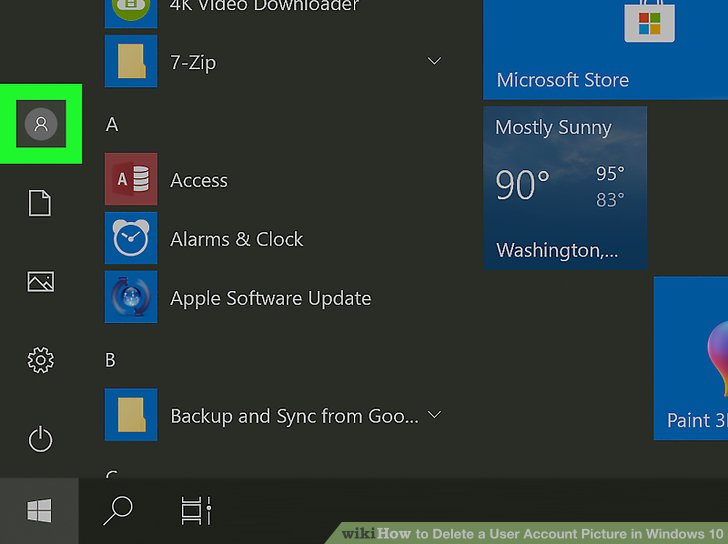Click the Apple Software Update icon

pos(131,297)
